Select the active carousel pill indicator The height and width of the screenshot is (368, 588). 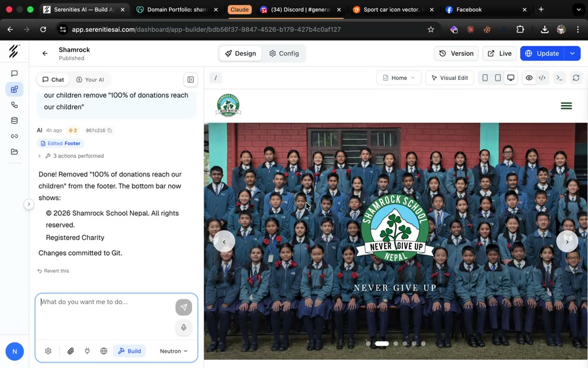pos(382,343)
